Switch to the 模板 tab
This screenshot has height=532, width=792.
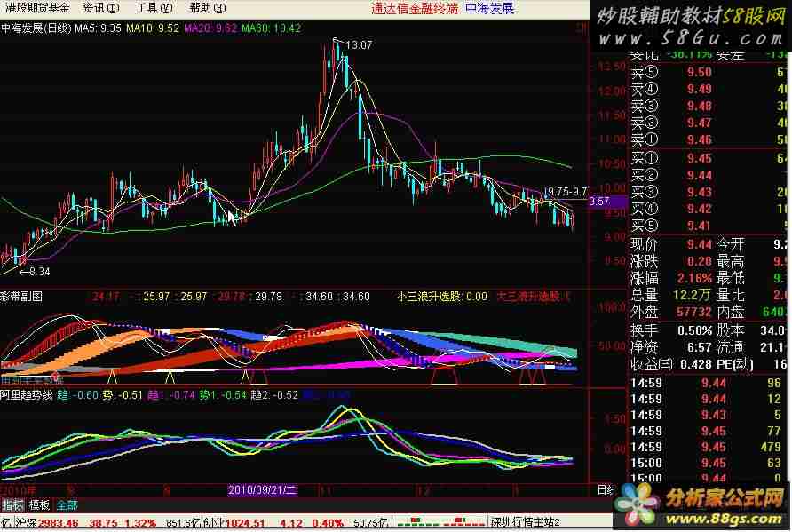click(x=39, y=505)
